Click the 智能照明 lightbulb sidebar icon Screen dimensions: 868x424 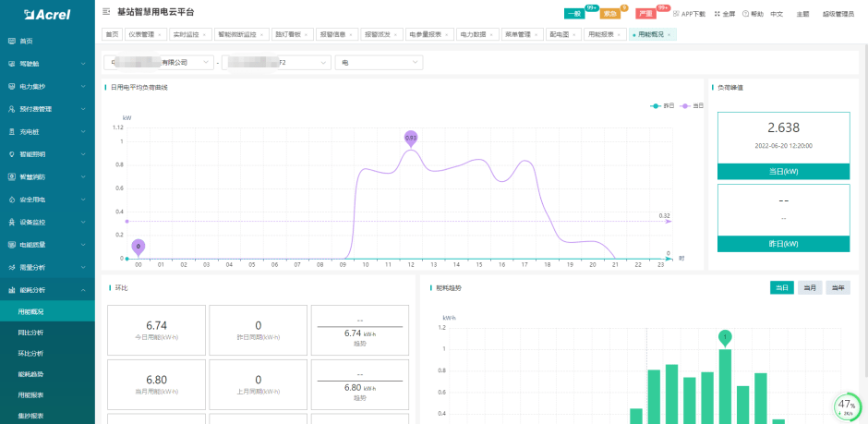click(12, 154)
